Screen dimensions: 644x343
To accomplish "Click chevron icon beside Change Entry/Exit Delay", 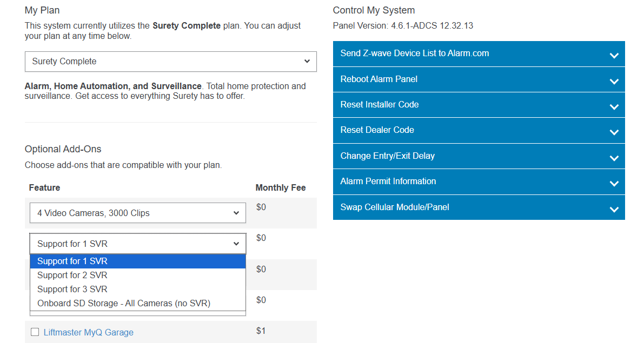I will 614,158.
